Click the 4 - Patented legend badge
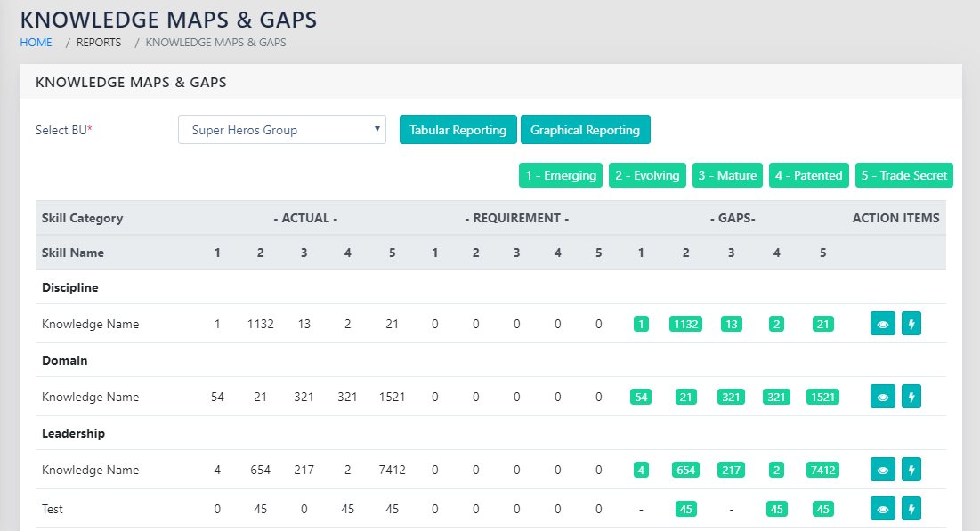 pyautogui.click(x=808, y=175)
